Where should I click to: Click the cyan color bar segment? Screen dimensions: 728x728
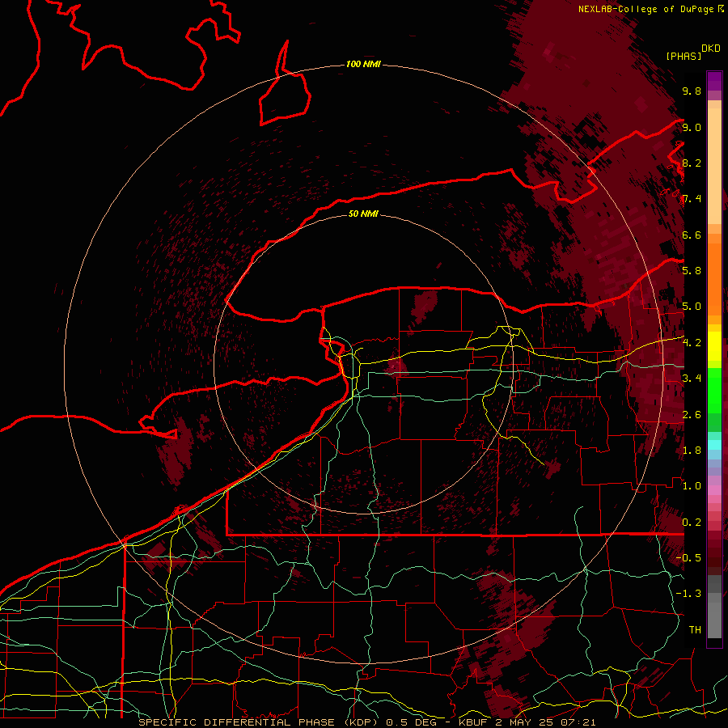pyautogui.click(x=714, y=445)
